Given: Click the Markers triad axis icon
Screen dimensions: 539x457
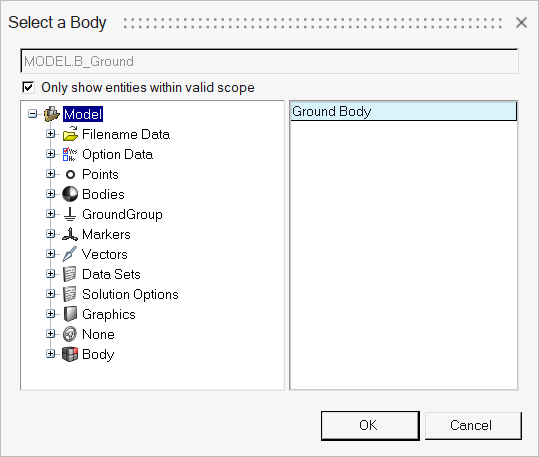Looking at the screenshot, I should 70,234.
